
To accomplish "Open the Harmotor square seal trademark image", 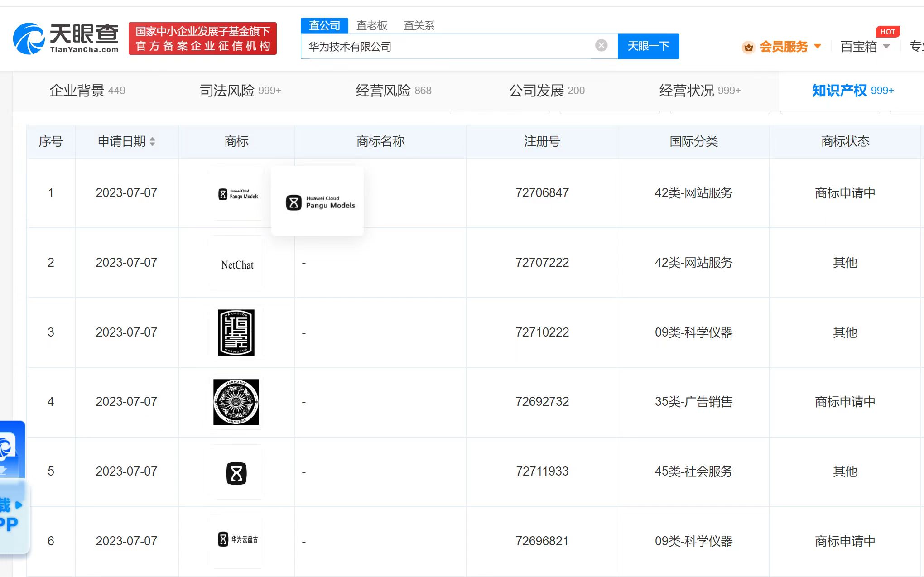I will pos(236,332).
